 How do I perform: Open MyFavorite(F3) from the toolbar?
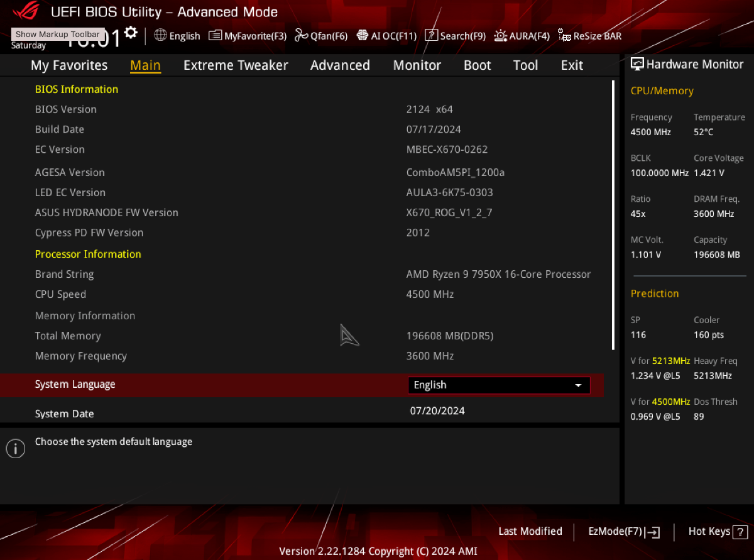click(x=248, y=36)
